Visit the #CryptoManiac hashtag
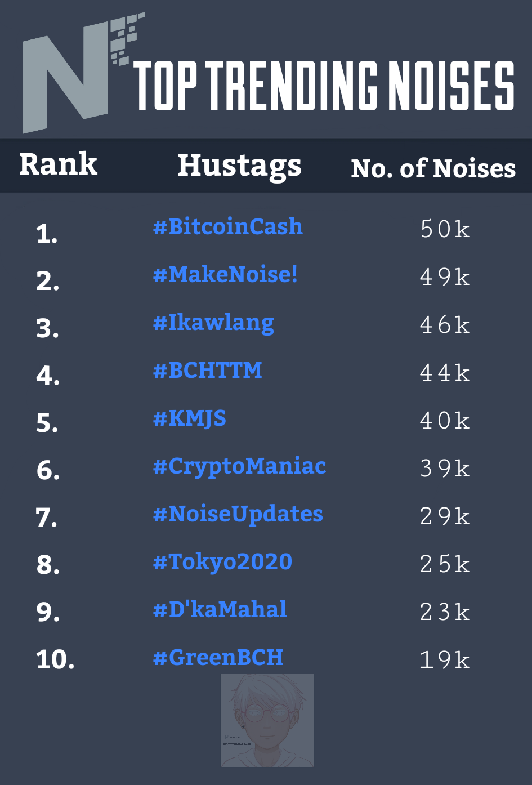Screen dimensions: 532x785 pos(240,467)
